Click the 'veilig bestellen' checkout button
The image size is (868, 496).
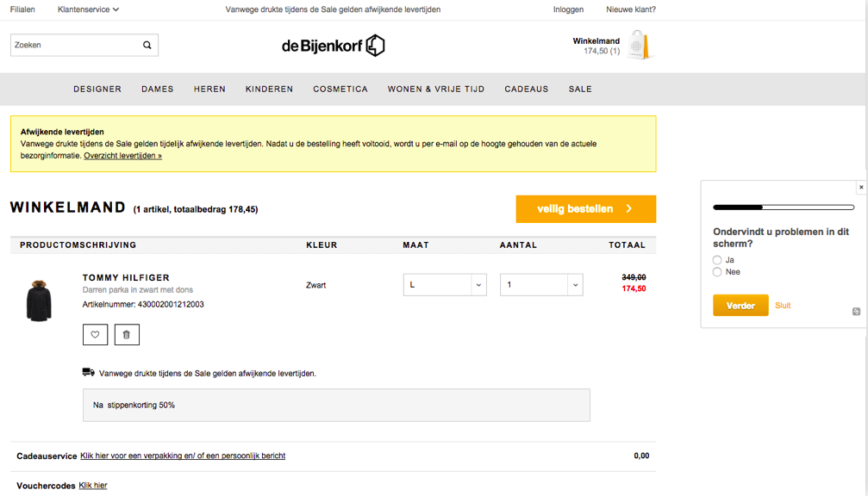[585, 209]
